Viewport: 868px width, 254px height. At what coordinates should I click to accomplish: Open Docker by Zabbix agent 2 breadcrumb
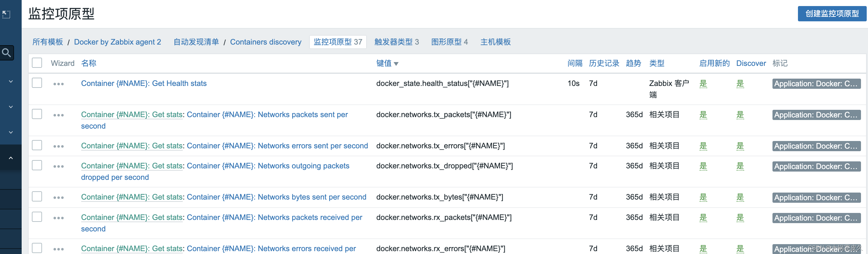(x=117, y=42)
